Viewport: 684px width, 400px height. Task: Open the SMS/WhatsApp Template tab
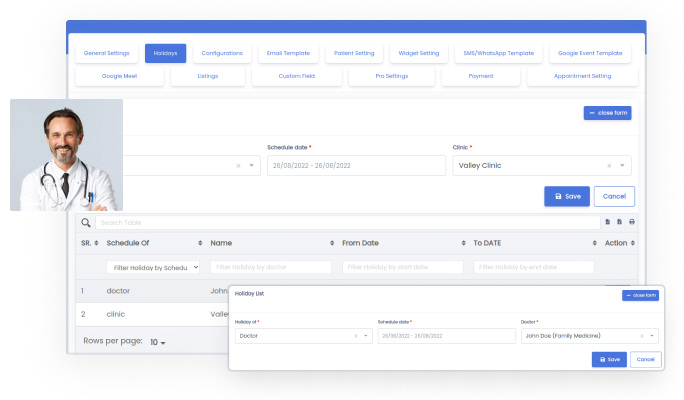click(x=499, y=53)
